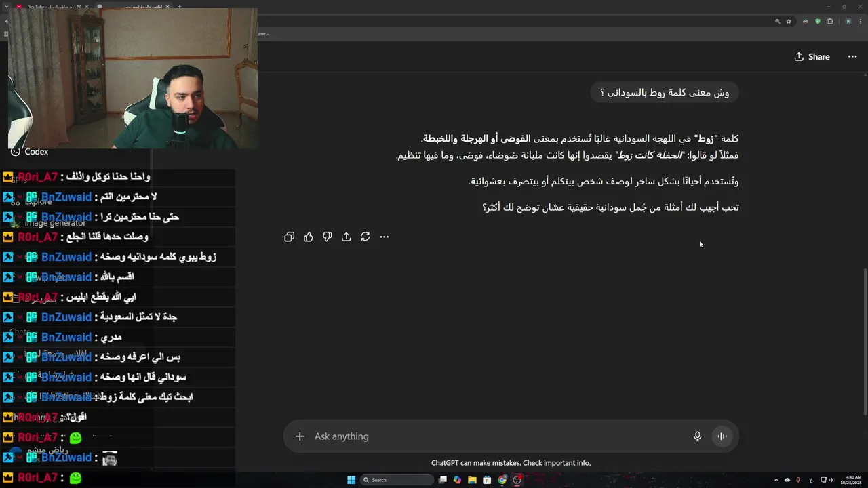Switch to Chrome in the taskbar
This screenshot has height=488, width=868.
point(502,480)
